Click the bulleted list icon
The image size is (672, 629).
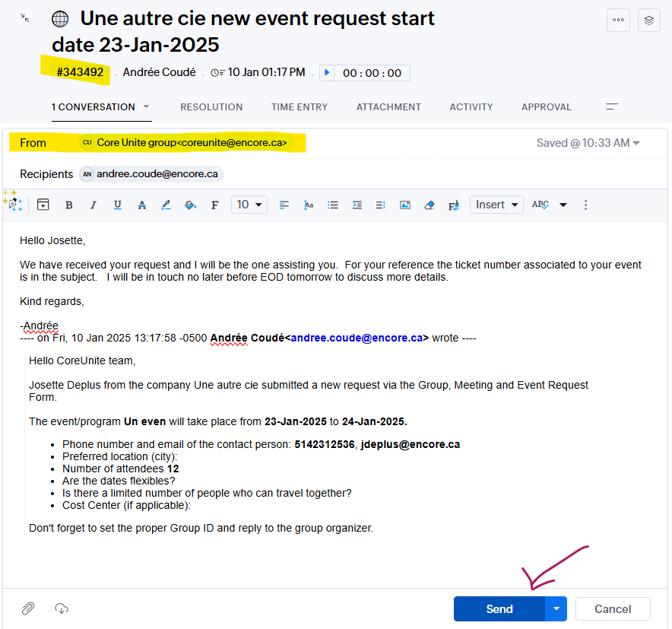coord(332,205)
